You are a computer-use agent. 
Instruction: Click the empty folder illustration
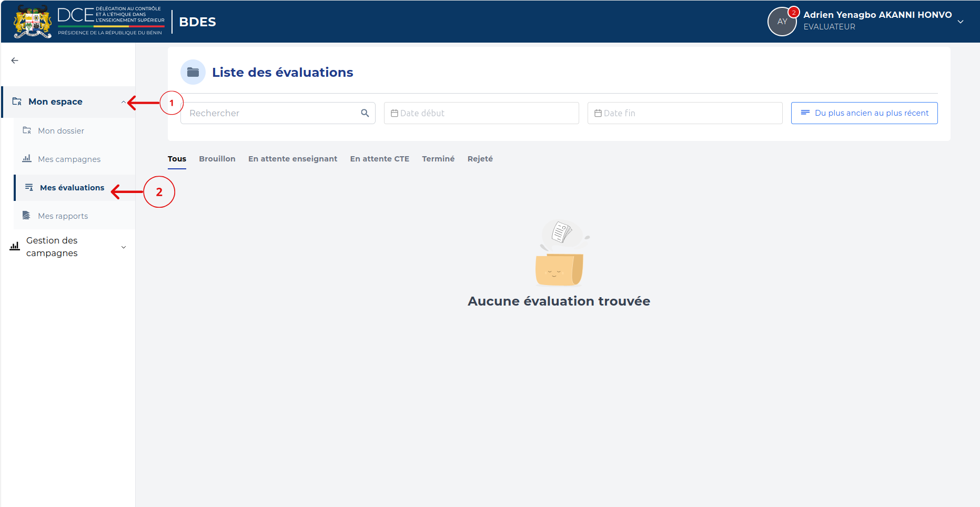click(561, 252)
